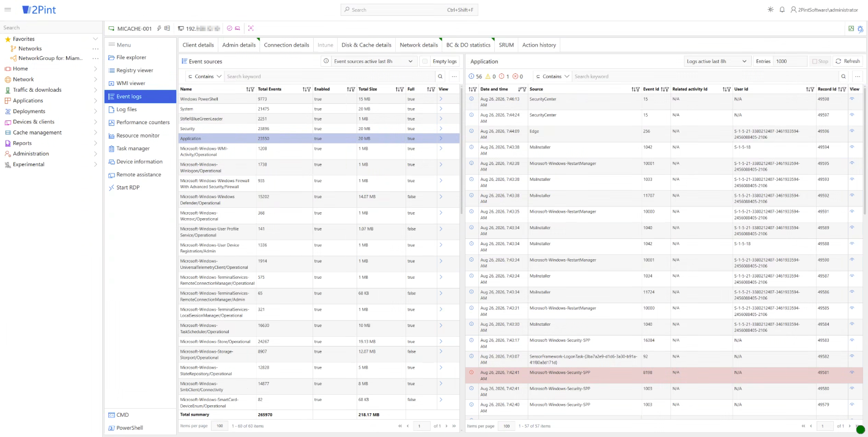
Task: Click the pink user-scan icon in device bar
Action: tap(251, 28)
